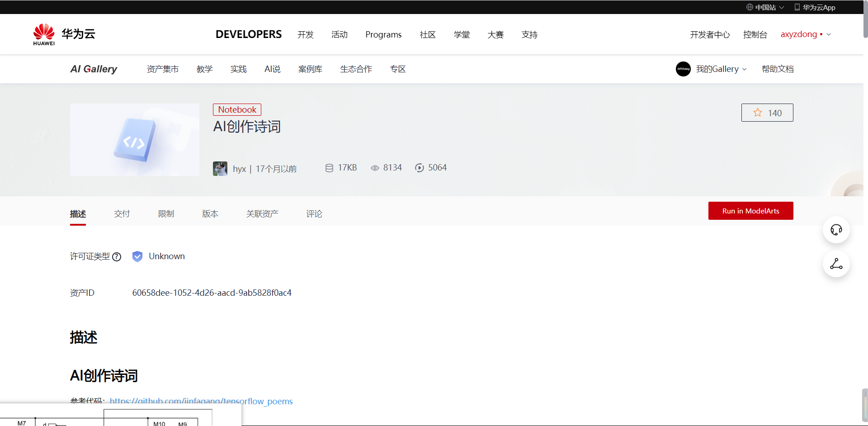This screenshot has height=426, width=868.
Task: Open 资产集市 in AI Gallery nav
Action: [163, 69]
